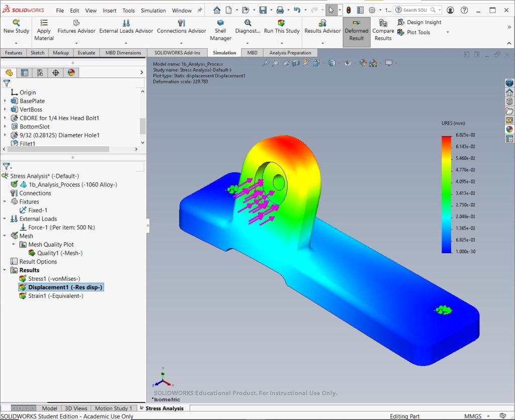Open the Help question mark icon
This screenshot has width=515, height=420.
(464, 10)
